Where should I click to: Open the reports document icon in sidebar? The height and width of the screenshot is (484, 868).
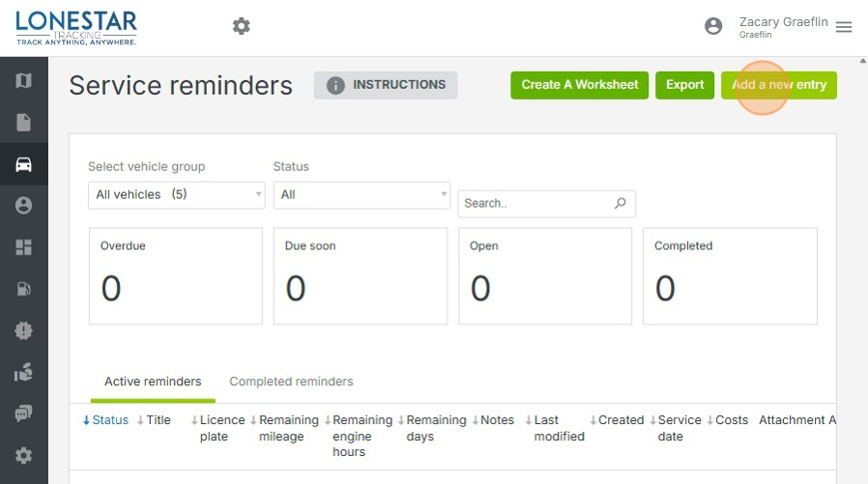[x=23, y=123]
